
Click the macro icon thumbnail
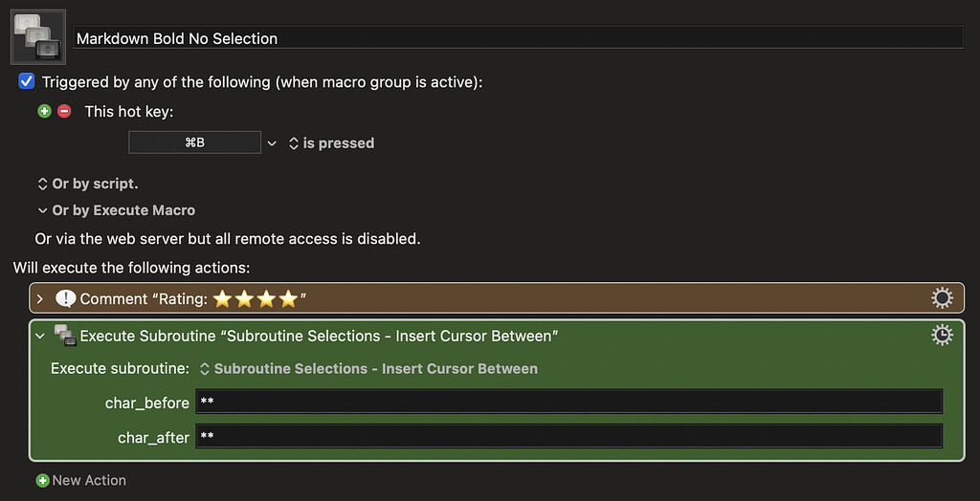tap(38, 38)
